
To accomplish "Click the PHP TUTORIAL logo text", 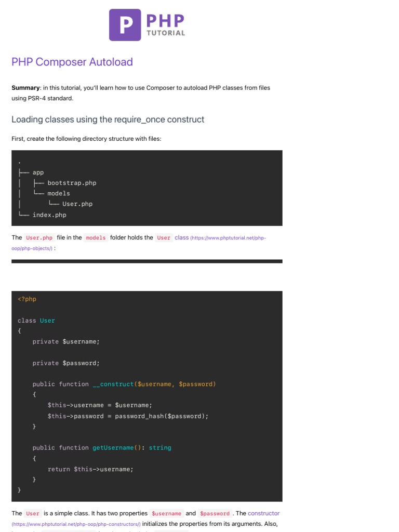I will tap(165, 25).
